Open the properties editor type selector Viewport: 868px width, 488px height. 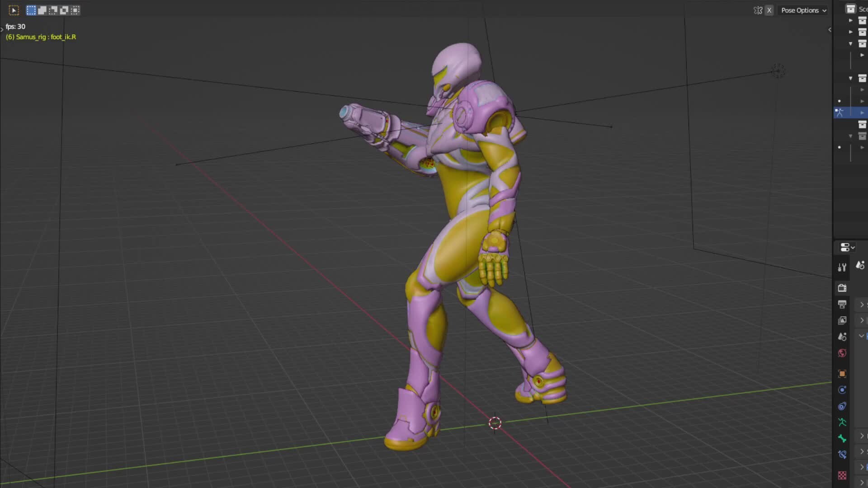click(x=845, y=248)
